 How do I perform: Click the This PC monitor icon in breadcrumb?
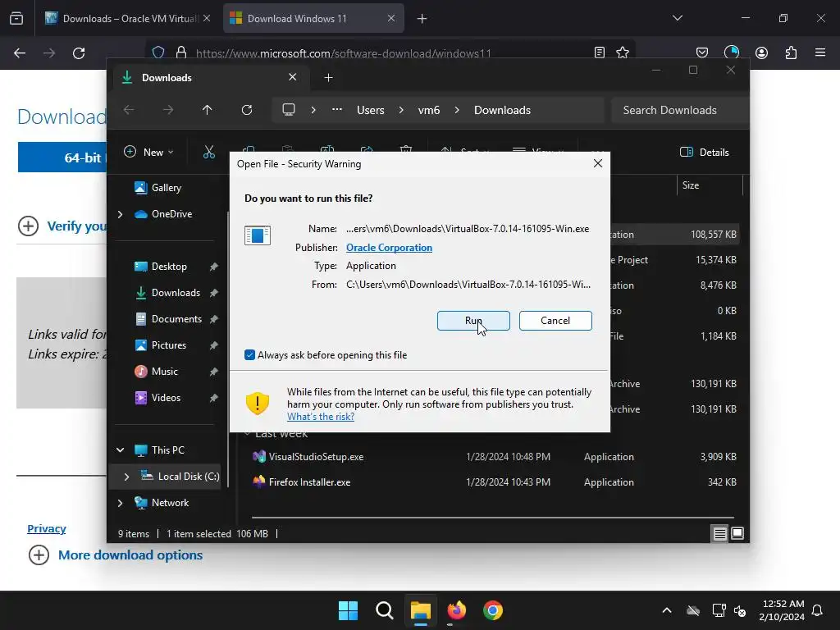tap(289, 110)
